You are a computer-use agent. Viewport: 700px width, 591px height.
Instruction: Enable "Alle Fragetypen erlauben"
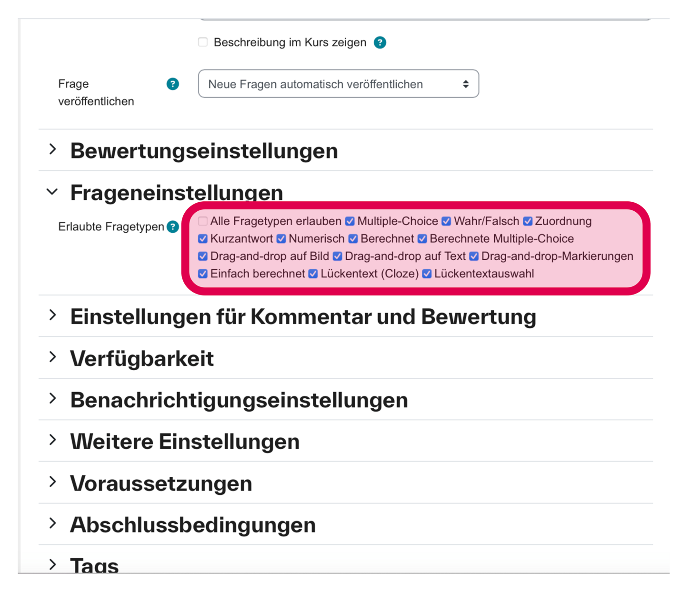point(202,221)
